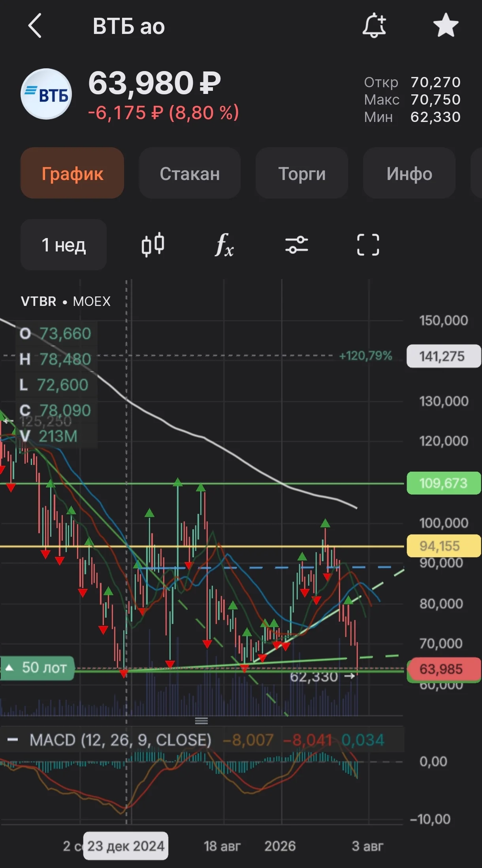Select the MACD (12, 26, 9, CLOSE) label
Viewport: 482px width, 868px height.
(x=120, y=740)
